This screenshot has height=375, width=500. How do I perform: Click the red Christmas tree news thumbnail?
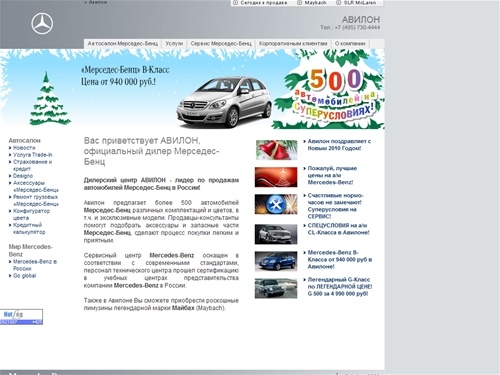[276, 177]
